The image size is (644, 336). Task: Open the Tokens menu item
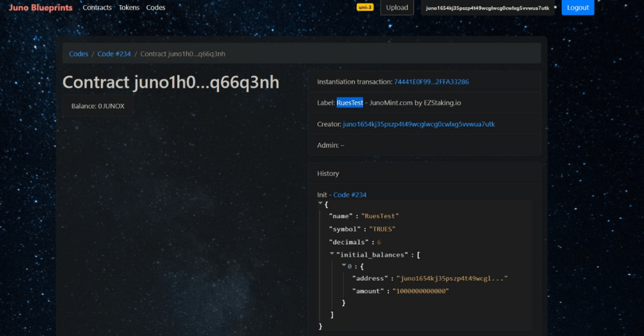(129, 8)
